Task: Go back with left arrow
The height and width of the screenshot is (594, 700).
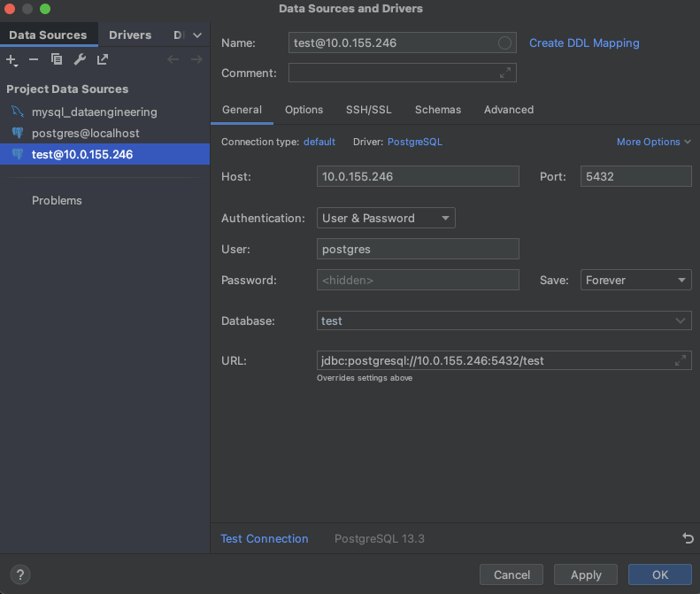Action: pyautogui.click(x=173, y=59)
